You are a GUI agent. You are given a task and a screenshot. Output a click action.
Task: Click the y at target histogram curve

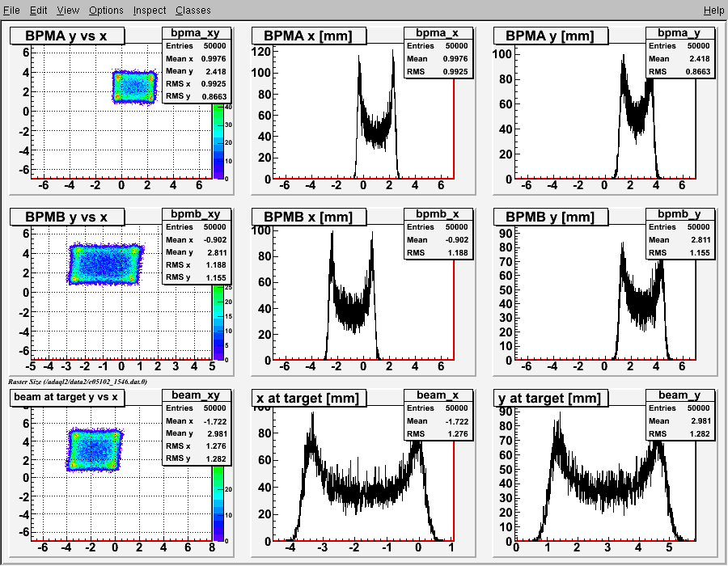pyautogui.click(x=608, y=492)
